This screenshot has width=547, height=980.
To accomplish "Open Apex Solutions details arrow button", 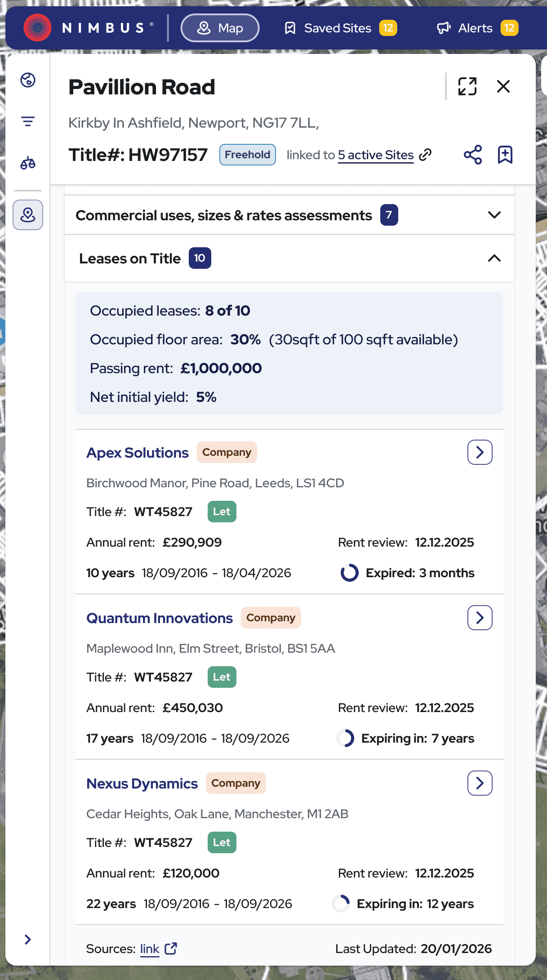I will pyautogui.click(x=480, y=452).
